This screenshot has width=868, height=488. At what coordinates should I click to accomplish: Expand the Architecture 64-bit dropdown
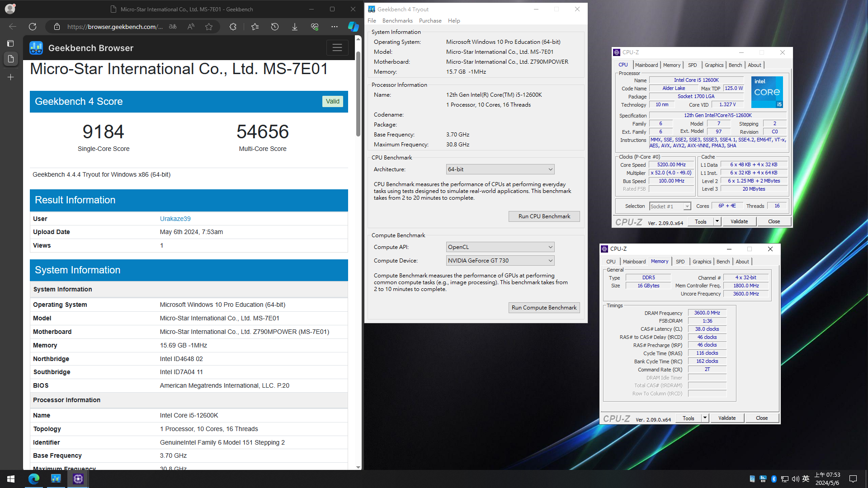coord(500,169)
